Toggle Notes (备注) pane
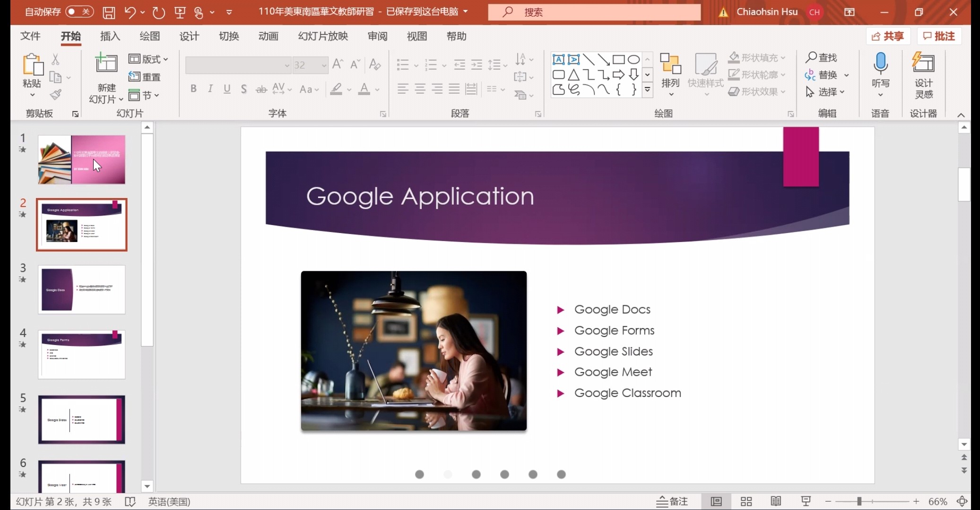980x510 pixels. [672, 501]
